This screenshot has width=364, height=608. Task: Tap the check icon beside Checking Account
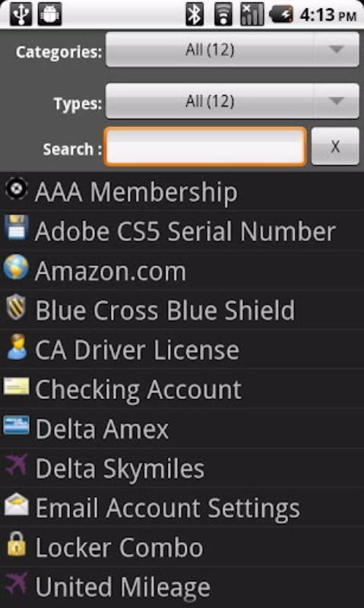point(16,387)
